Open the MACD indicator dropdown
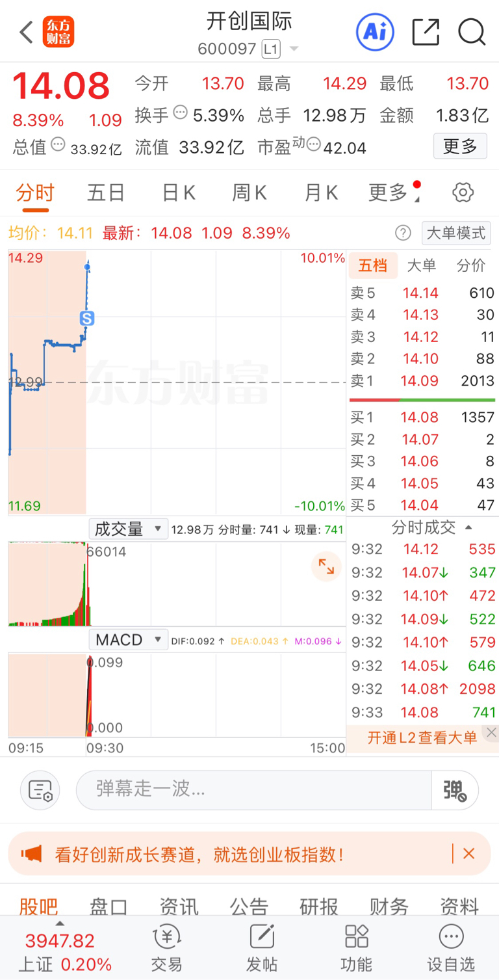This screenshot has width=499, height=980. point(128,640)
